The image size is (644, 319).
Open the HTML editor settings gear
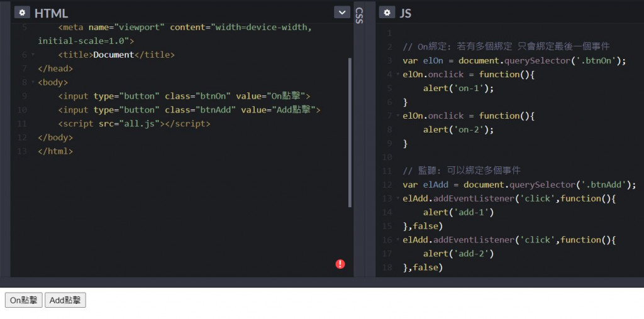pos(22,13)
